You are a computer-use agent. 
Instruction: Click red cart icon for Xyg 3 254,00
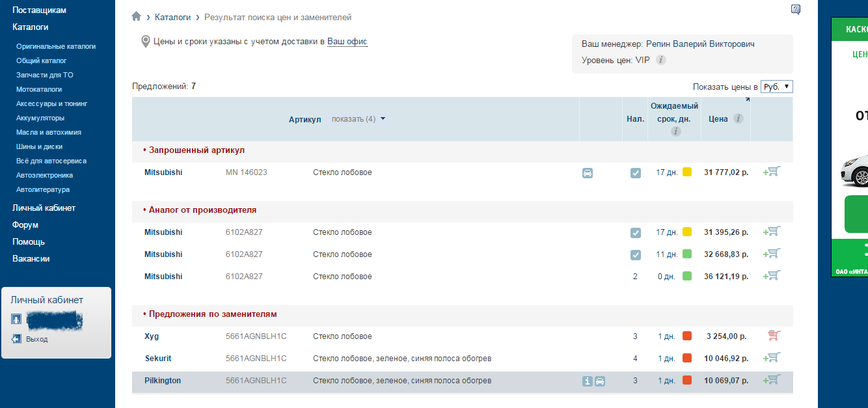point(774,336)
